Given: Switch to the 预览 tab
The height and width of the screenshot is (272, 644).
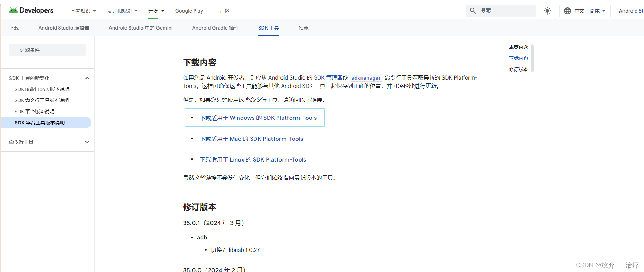Looking at the screenshot, I should click(x=303, y=28).
